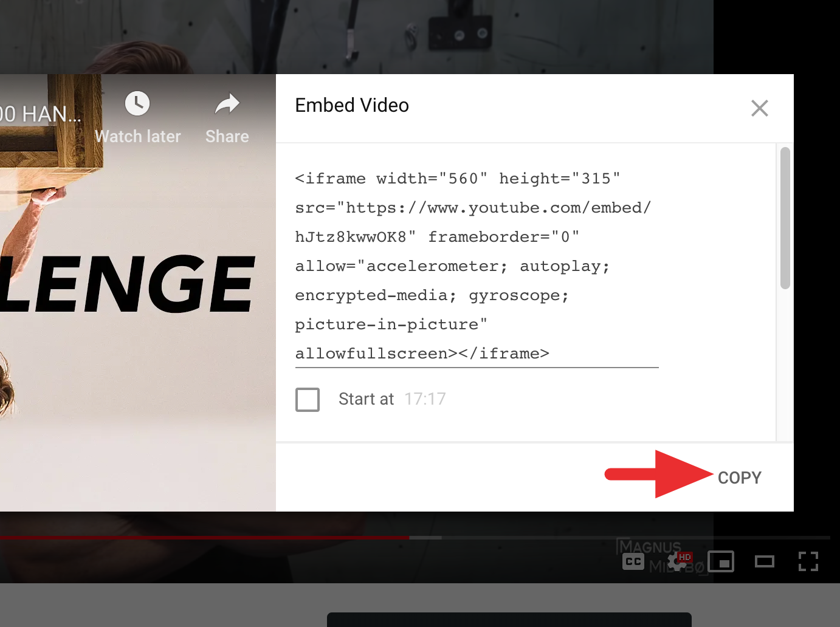Click the COPY button

point(739,478)
